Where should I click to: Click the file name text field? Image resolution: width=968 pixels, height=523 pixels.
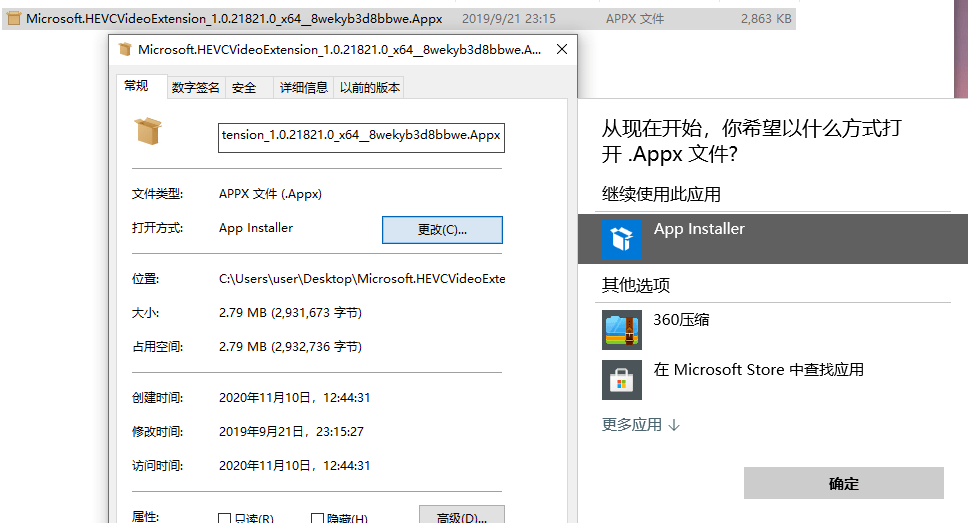click(x=361, y=138)
